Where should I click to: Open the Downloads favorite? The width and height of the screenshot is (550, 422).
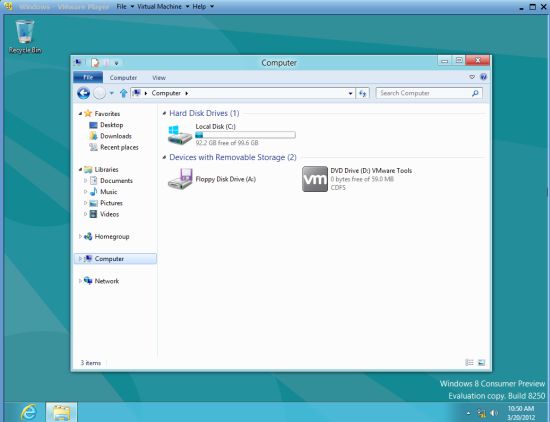(116, 136)
